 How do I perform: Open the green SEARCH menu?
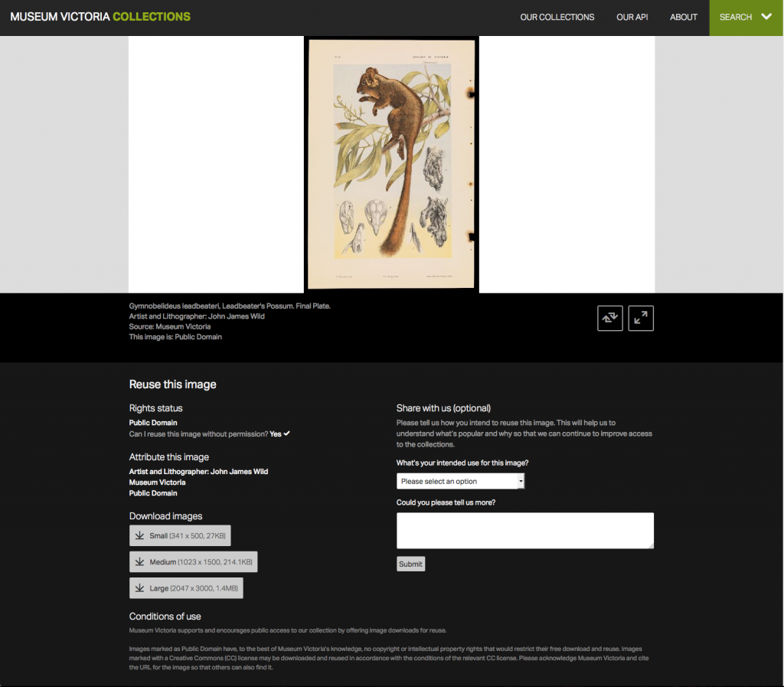pos(746,18)
